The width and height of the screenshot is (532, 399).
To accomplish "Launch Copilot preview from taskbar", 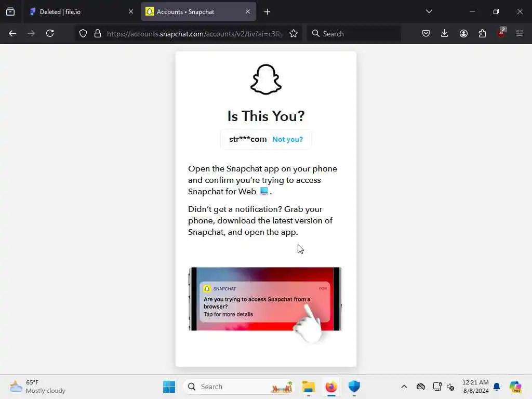I will 515,387.
